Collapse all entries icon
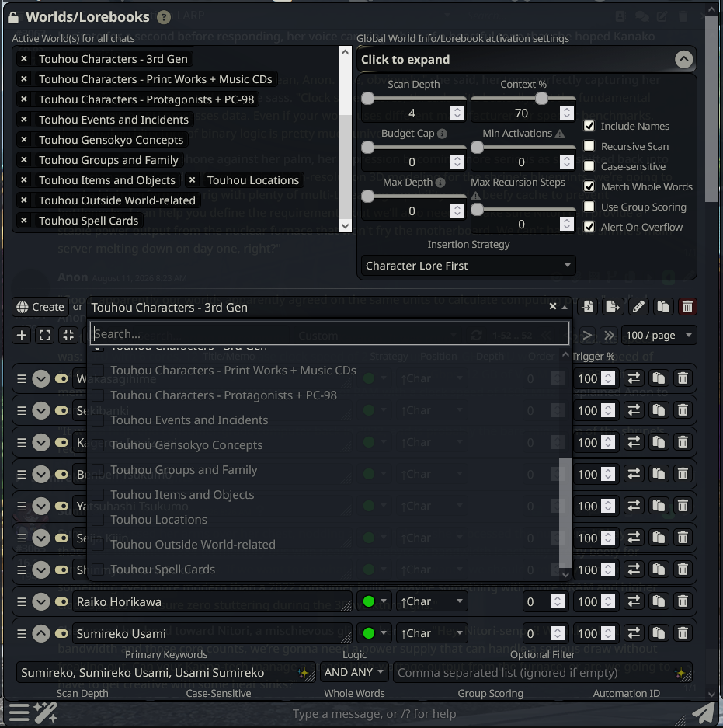723x728 pixels. click(68, 335)
